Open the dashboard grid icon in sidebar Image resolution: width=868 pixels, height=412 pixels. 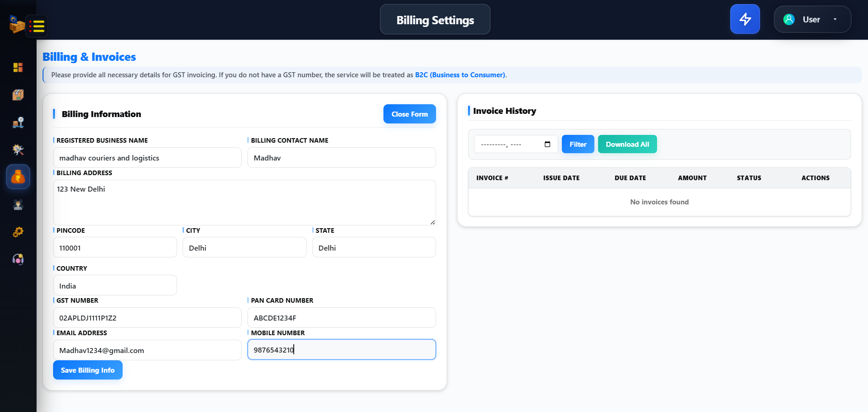point(18,68)
